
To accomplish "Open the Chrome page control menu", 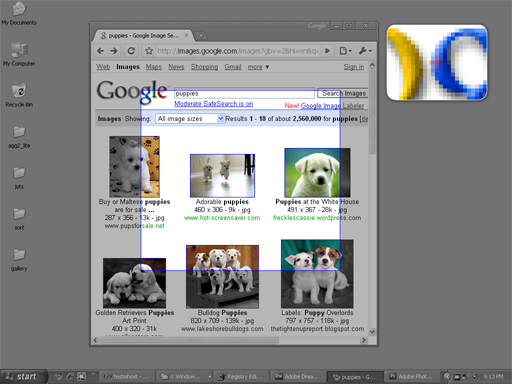I will click(x=346, y=51).
